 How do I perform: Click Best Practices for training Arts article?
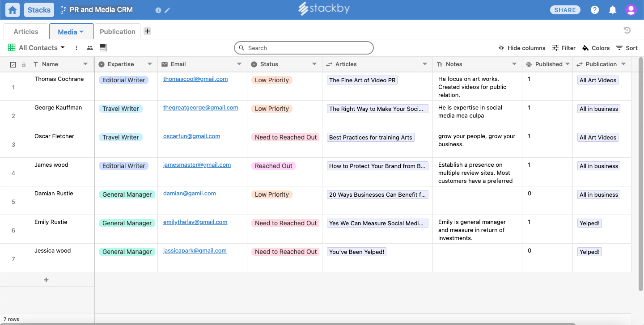click(371, 137)
